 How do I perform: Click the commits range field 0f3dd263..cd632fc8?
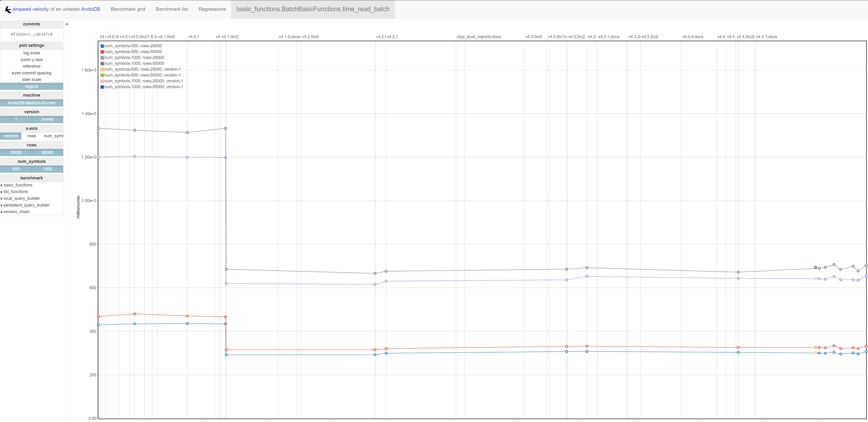pyautogui.click(x=31, y=34)
